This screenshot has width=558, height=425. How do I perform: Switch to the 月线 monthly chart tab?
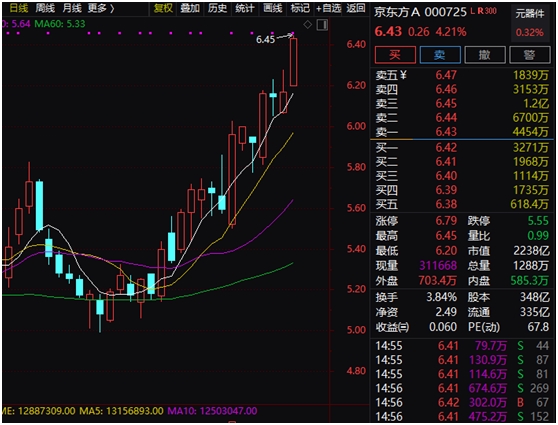(72, 8)
